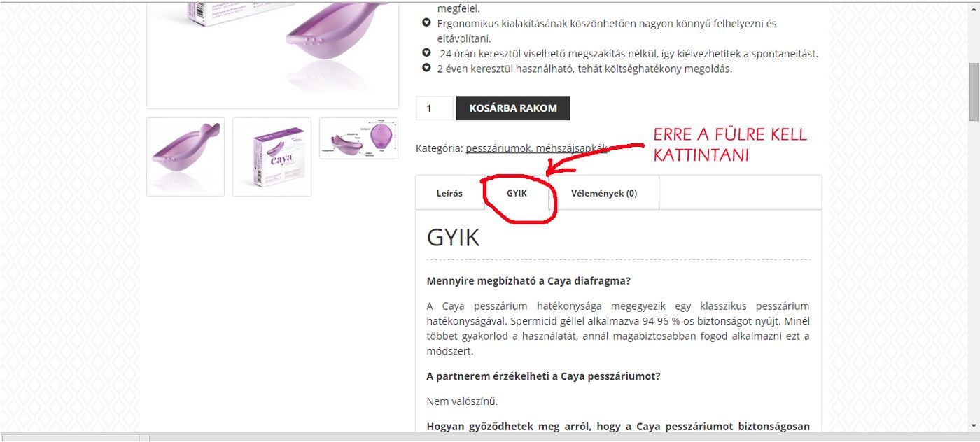Click the main product image

click(x=272, y=54)
